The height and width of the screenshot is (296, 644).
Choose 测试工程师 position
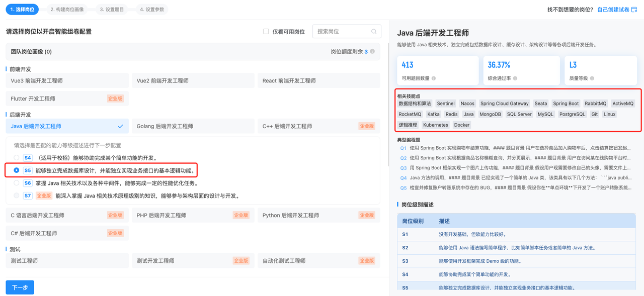67,261
